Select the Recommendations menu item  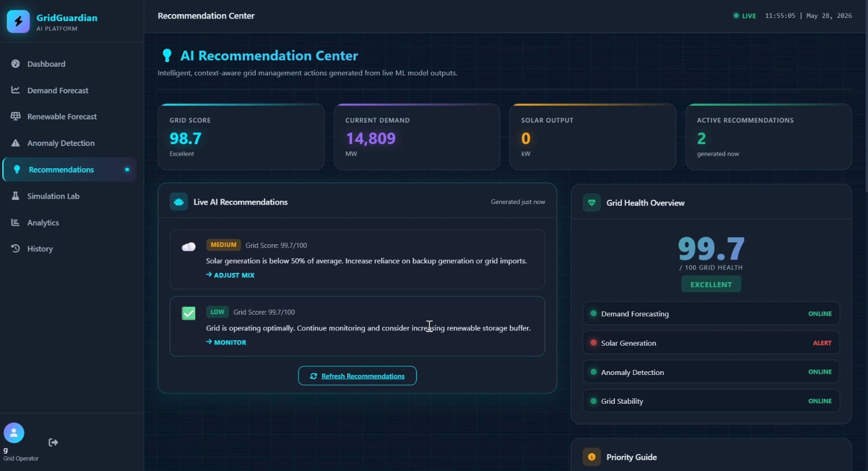click(69, 169)
